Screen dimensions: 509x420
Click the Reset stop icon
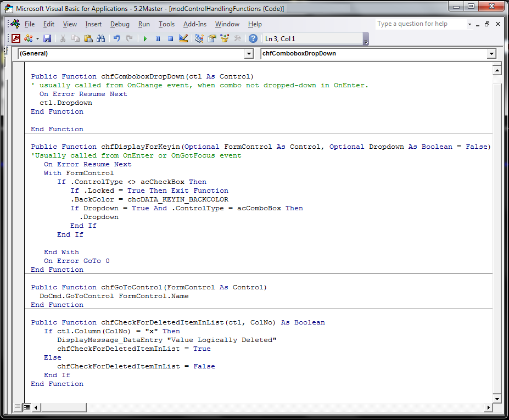[170, 38]
